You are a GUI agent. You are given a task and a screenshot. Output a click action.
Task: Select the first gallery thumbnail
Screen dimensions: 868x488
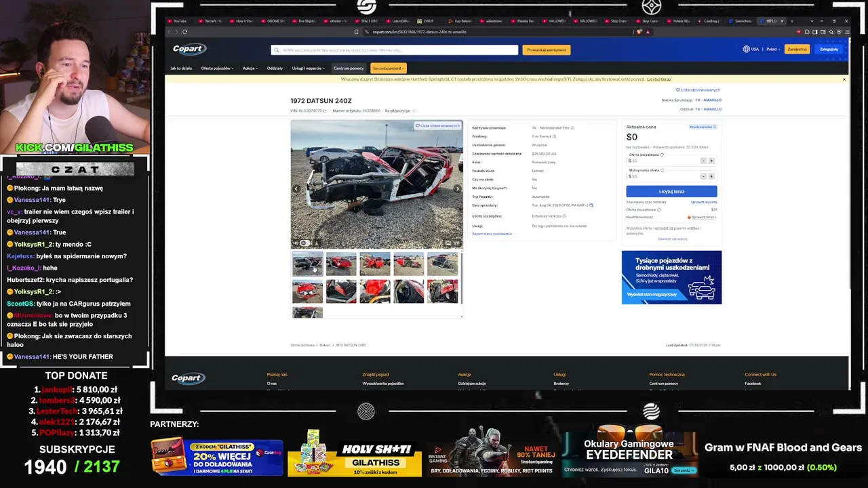pyautogui.click(x=307, y=264)
